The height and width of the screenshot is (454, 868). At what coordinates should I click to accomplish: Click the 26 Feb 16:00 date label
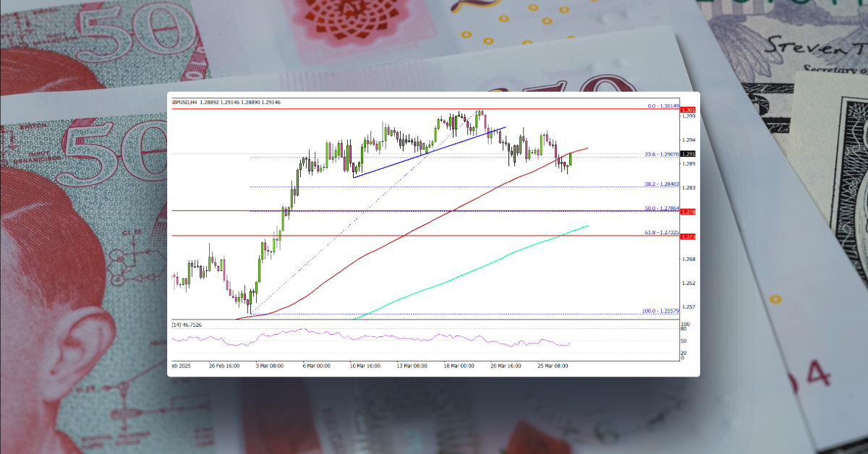pyautogui.click(x=225, y=366)
